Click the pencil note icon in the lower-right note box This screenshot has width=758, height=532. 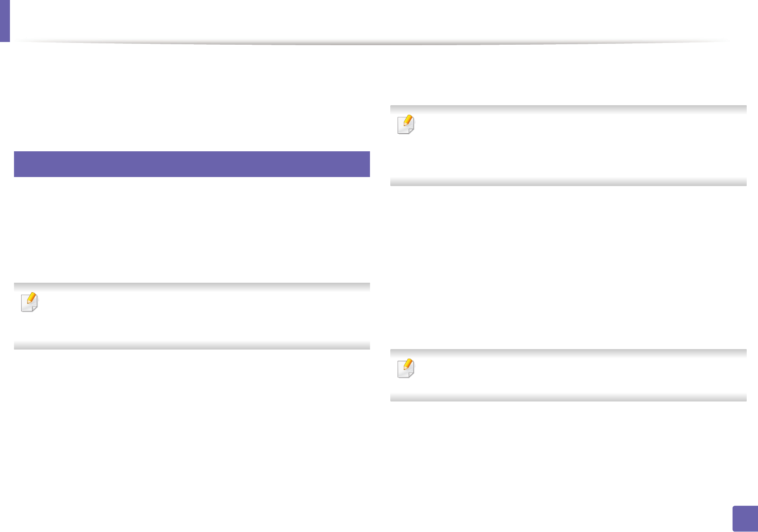coord(406,368)
